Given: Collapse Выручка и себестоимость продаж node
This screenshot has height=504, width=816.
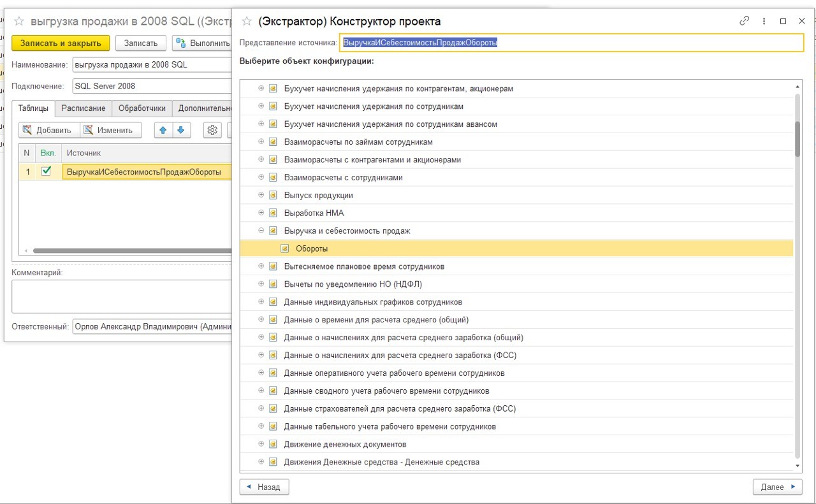Looking at the screenshot, I should 261,231.
